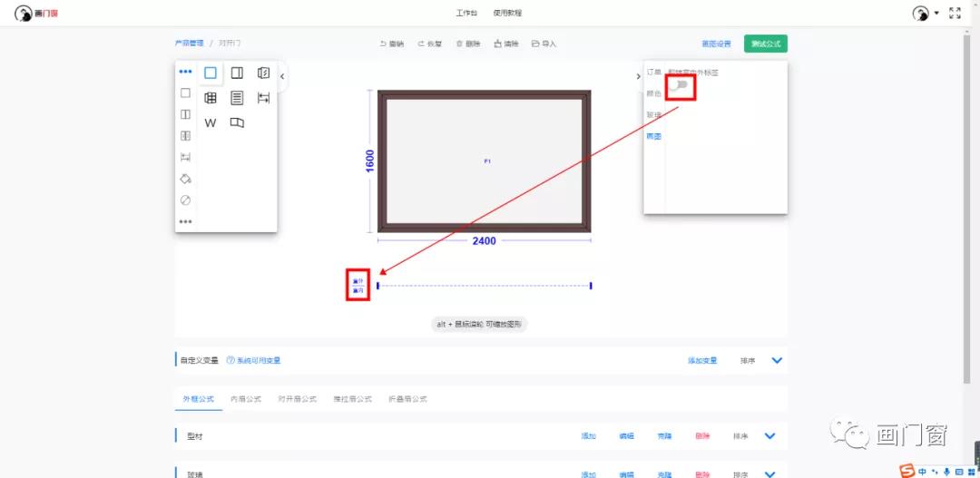980x478 pixels.
Task: Choose the paint bucket fill tool
Action: click(185, 179)
